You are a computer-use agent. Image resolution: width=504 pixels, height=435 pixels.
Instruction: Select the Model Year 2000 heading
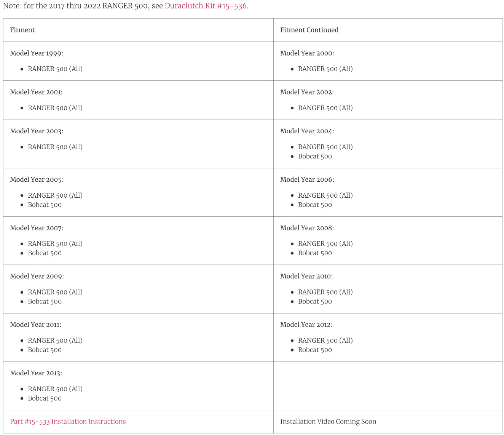coord(307,53)
